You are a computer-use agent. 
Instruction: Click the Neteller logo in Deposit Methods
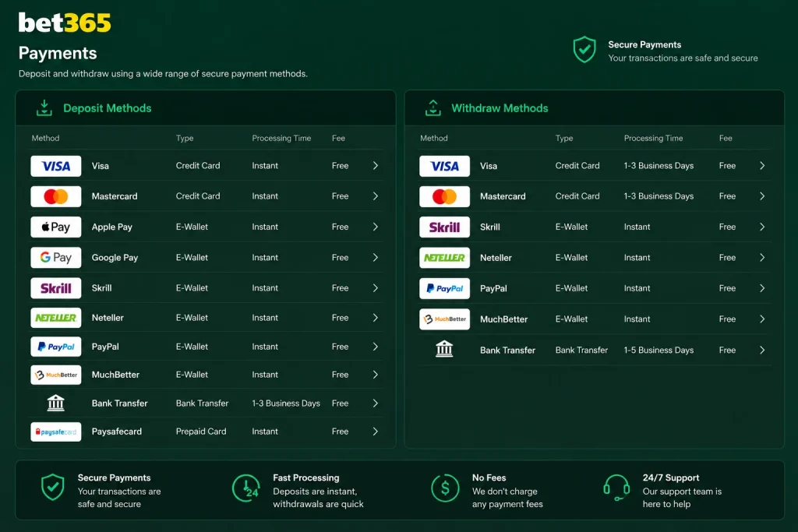tap(56, 318)
